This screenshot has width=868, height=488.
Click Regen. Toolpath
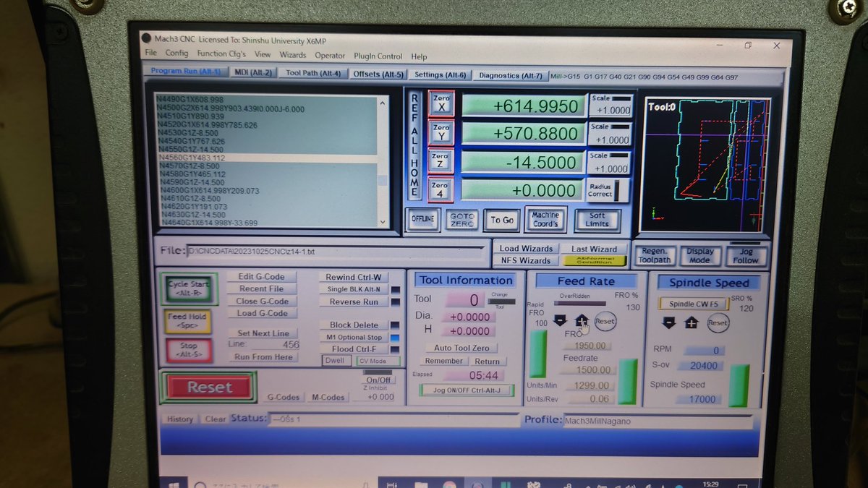pyautogui.click(x=655, y=255)
